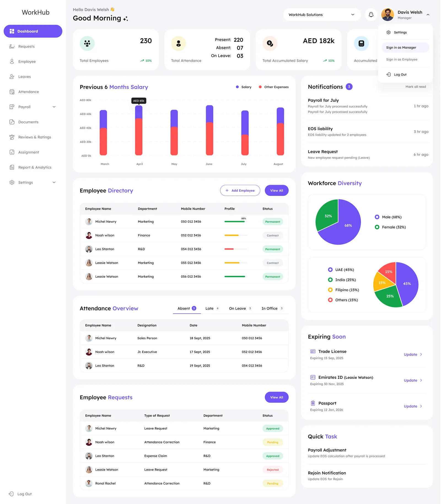Select the Assignment sidebar icon
The height and width of the screenshot is (504, 441).
[12, 152]
